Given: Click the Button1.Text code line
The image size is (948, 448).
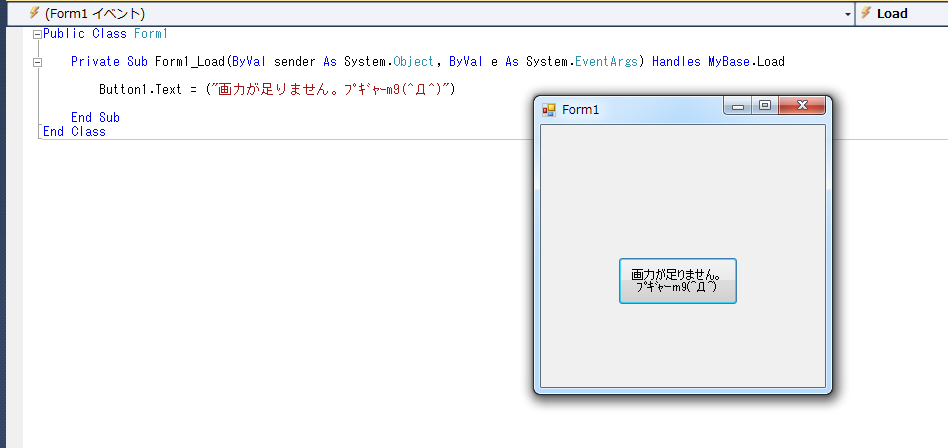Looking at the screenshot, I should [277, 90].
